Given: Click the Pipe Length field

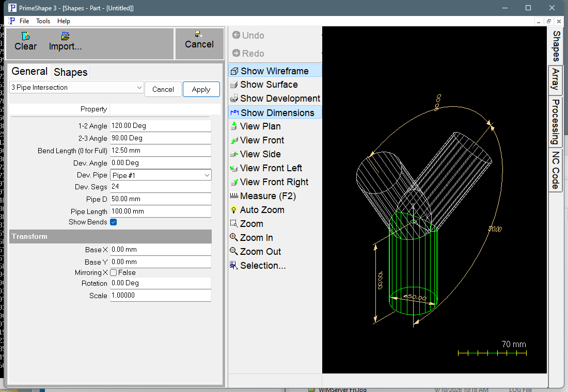Looking at the screenshot, I should [161, 211].
